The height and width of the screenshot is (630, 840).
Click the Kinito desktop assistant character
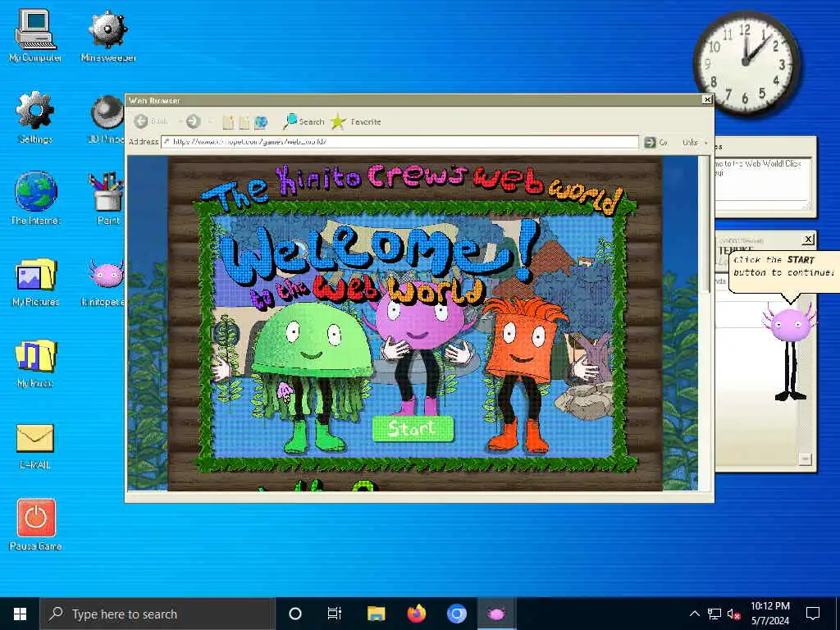789,351
